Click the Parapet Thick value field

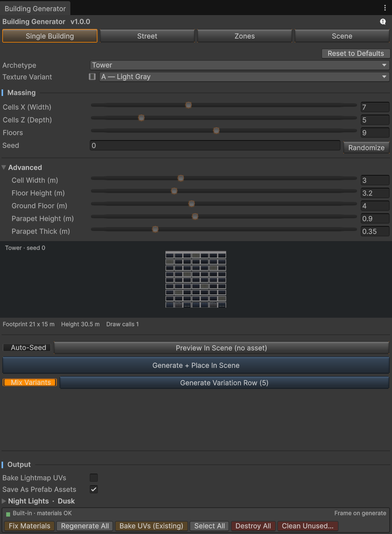click(375, 231)
